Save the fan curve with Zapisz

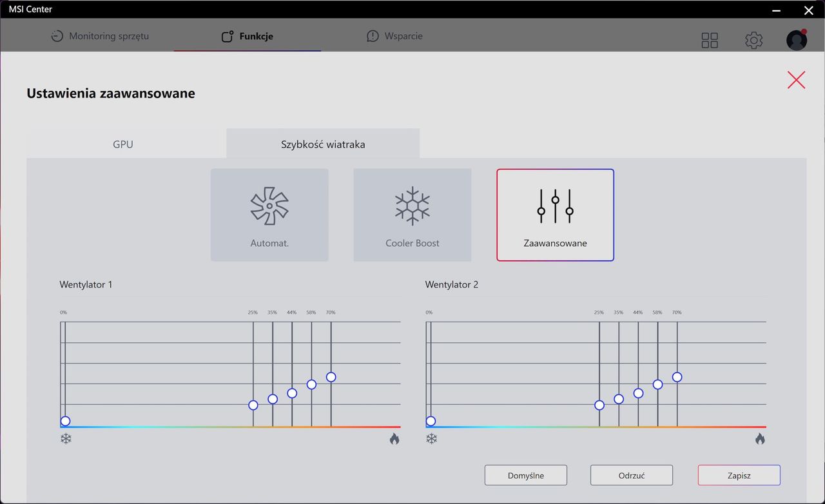tap(739, 476)
